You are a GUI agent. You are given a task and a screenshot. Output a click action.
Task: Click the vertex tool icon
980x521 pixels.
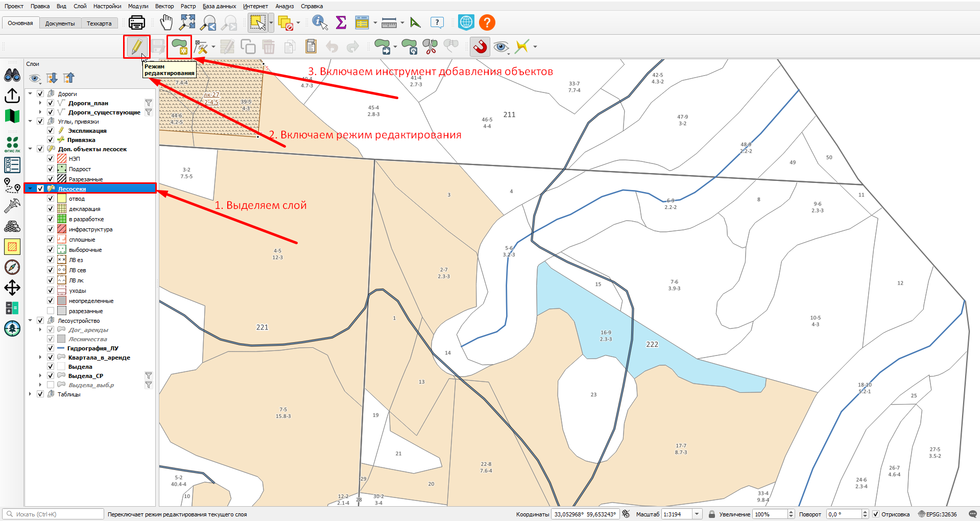click(x=202, y=47)
